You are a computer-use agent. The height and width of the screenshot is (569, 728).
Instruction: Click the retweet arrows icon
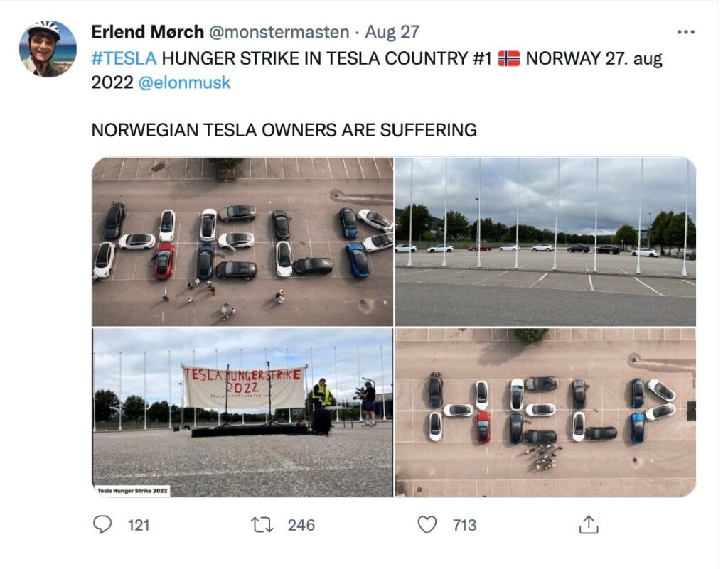pyautogui.click(x=262, y=525)
